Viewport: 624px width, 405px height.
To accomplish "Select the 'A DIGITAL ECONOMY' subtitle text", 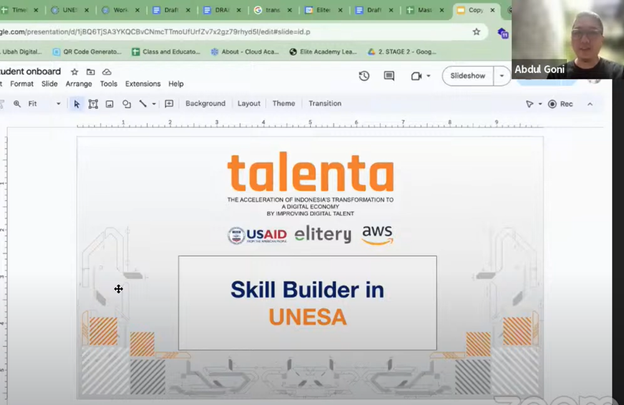I will [x=310, y=206].
